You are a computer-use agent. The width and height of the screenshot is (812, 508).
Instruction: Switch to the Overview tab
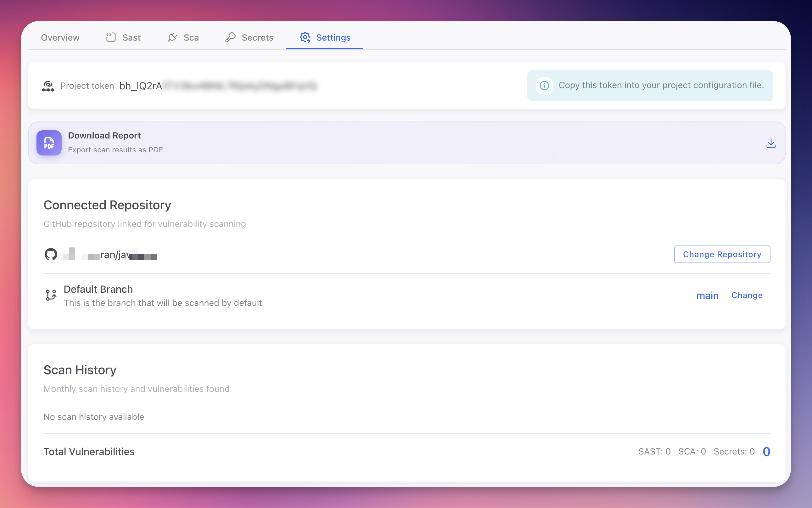tap(60, 37)
